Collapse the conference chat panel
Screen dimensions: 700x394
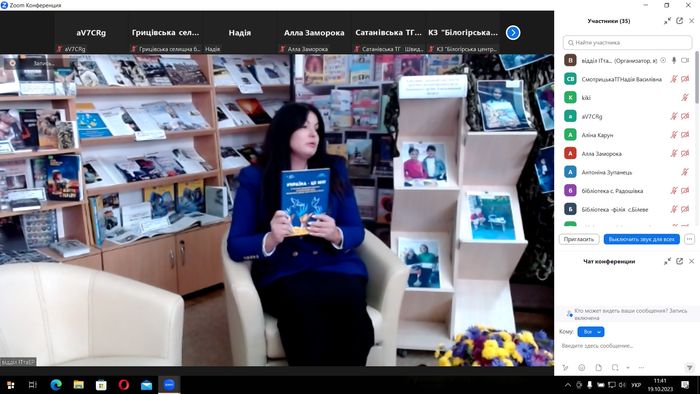(667, 261)
